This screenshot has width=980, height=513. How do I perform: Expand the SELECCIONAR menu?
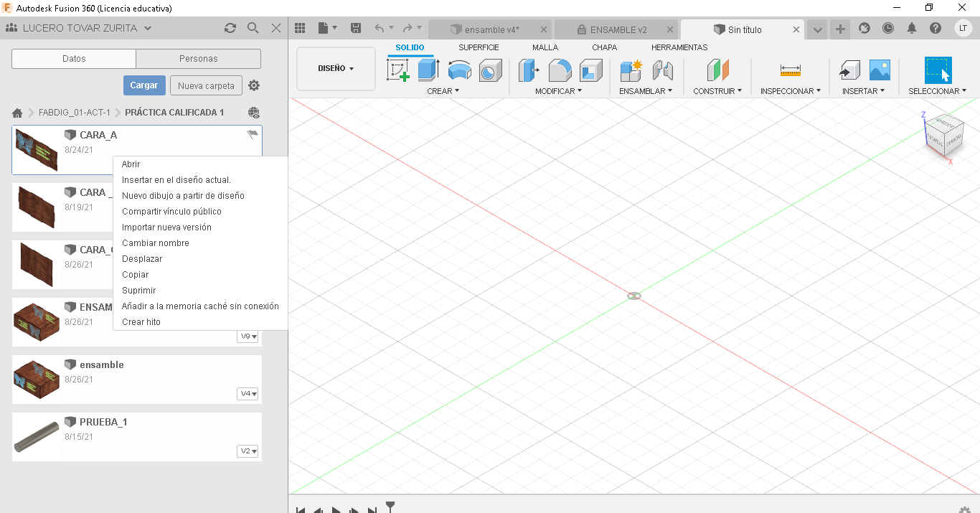point(937,91)
